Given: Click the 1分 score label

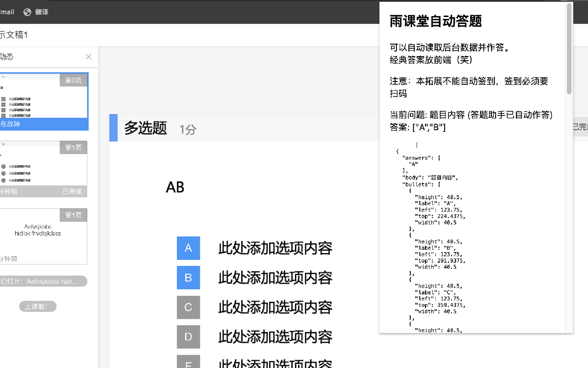Looking at the screenshot, I should [x=187, y=130].
